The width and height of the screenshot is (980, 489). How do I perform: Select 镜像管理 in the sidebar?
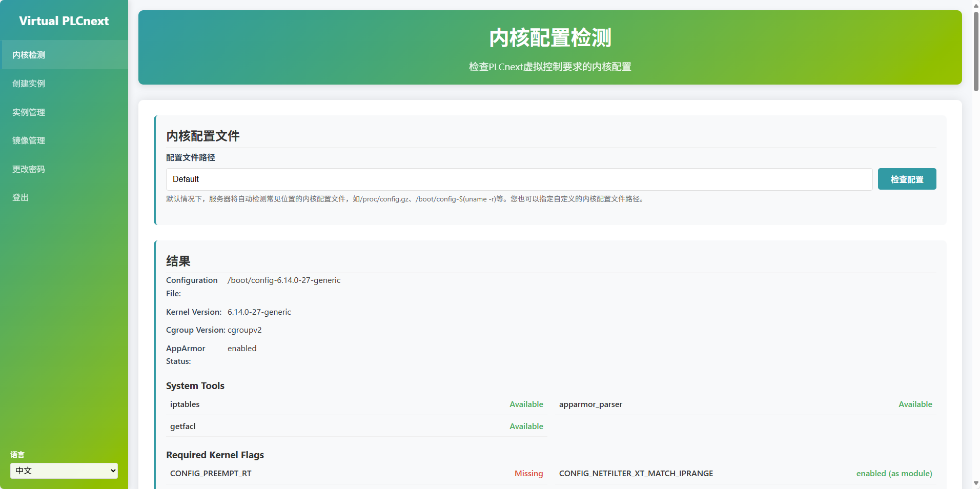click(x=64, y=140)
